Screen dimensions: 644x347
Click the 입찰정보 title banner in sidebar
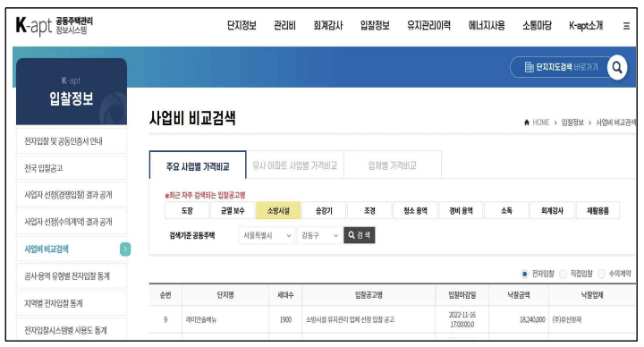pyautogui.click(x=72, y=91)
